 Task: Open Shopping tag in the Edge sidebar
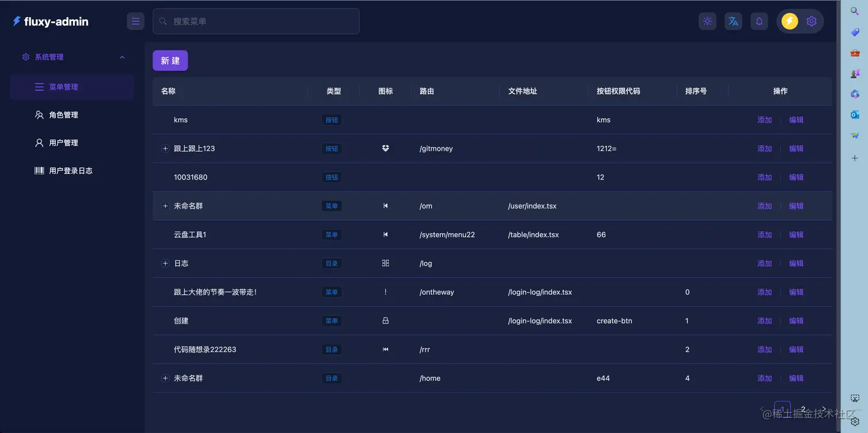click(x=855, y=32)
